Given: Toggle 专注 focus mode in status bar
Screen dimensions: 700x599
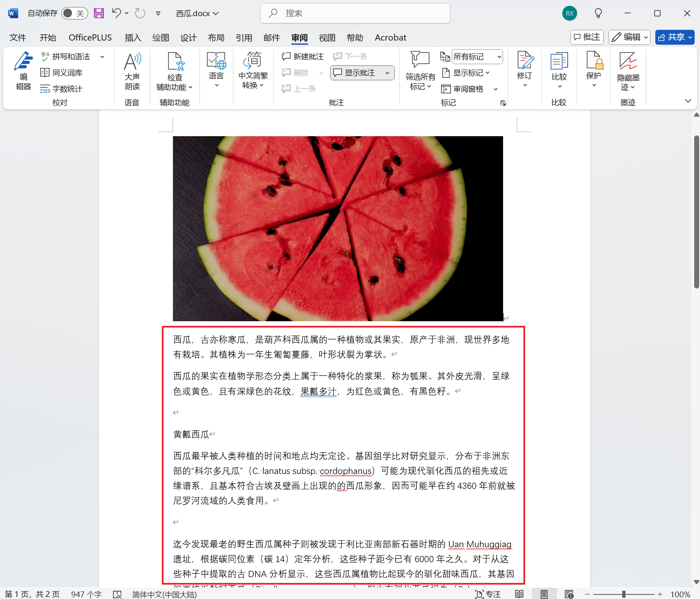Looking at the screenshot, I should tap(488, 594).
